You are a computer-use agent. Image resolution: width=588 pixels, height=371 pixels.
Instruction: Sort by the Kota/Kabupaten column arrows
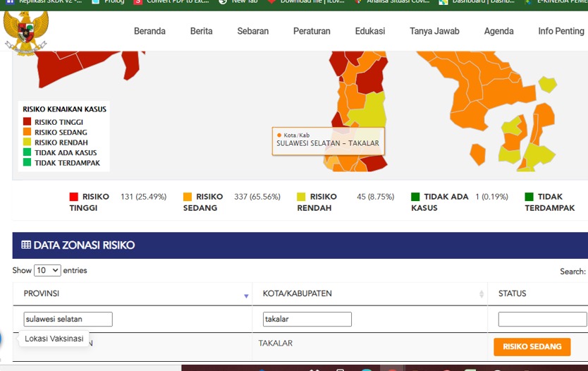(482, 294)
